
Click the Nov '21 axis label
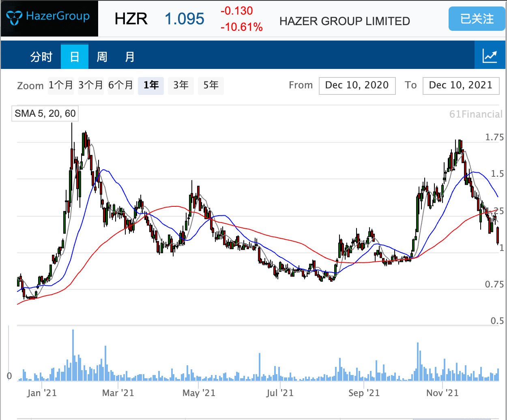pyautogui.click(x=443, y=393)
